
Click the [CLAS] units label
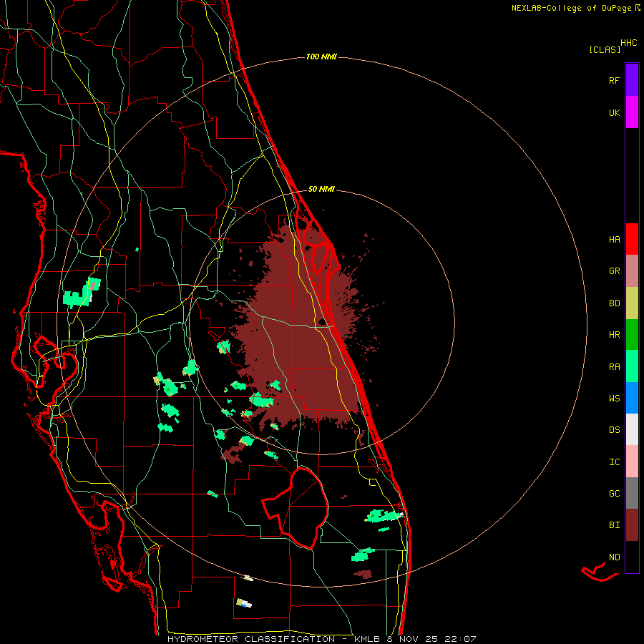[605, 49]
